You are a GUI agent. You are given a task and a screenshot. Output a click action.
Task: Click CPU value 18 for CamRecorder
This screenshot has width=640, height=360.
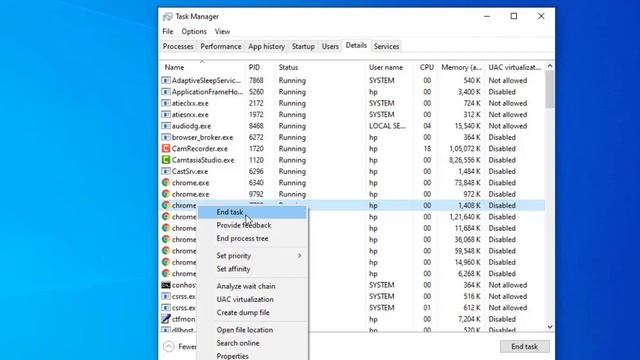(427, 149)
